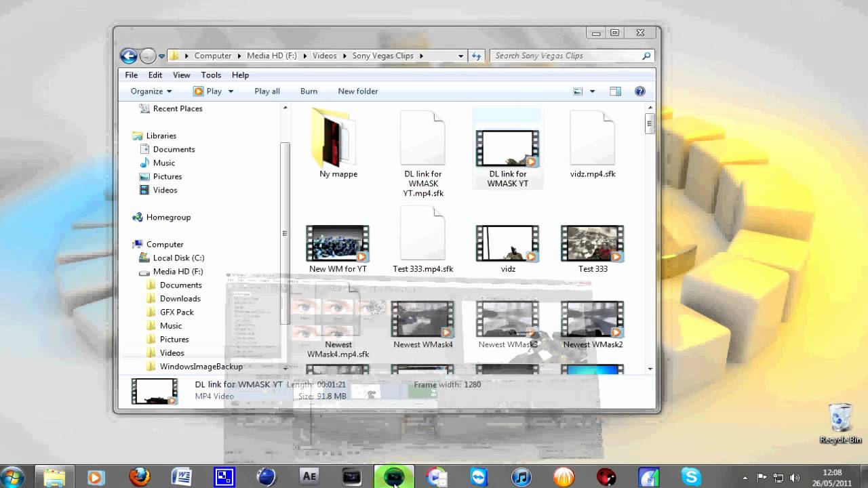
Task: Select the vidz.mp4.sfk file icon
Action: point(593,138)
